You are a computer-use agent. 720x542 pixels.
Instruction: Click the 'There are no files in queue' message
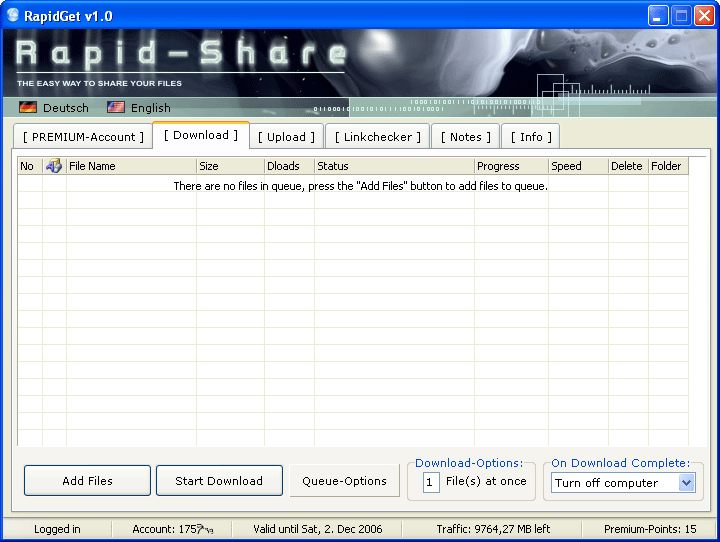pos(360,186)
